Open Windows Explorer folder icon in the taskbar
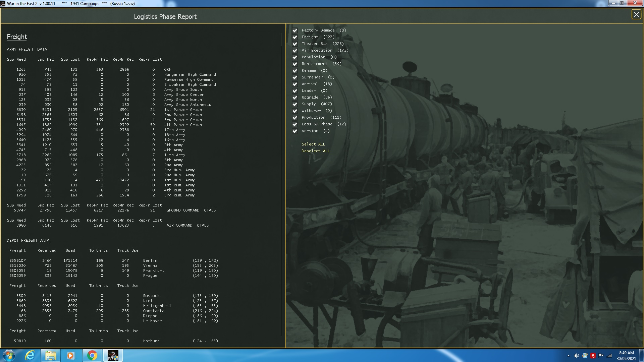The height and width of the screenshot is (362, 644). pos(50,355)
